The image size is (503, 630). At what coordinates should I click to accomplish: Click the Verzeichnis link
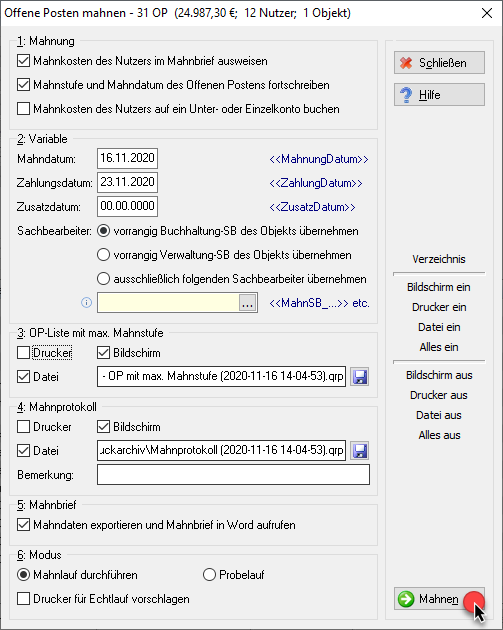439,259
